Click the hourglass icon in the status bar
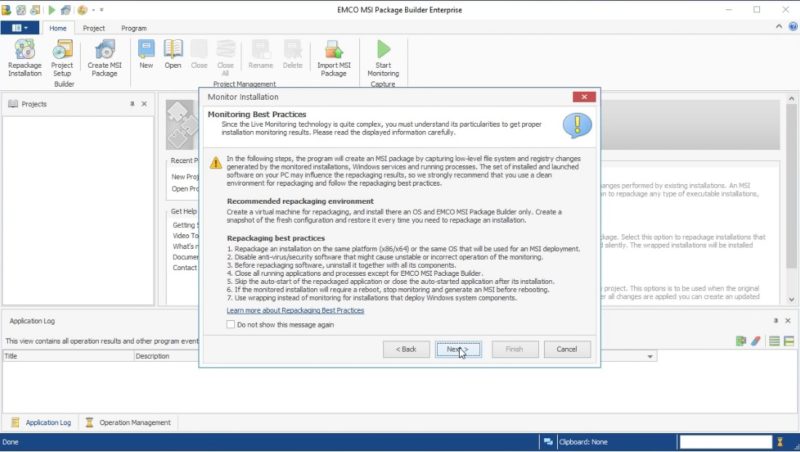The width and height of the screenshot is (800, 452). coord(780,442)
